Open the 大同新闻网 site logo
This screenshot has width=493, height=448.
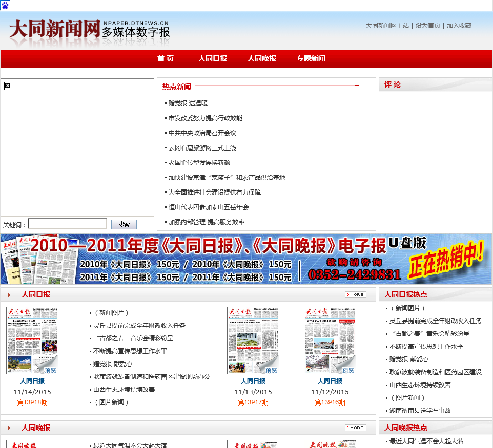click(x=90, y=32)
